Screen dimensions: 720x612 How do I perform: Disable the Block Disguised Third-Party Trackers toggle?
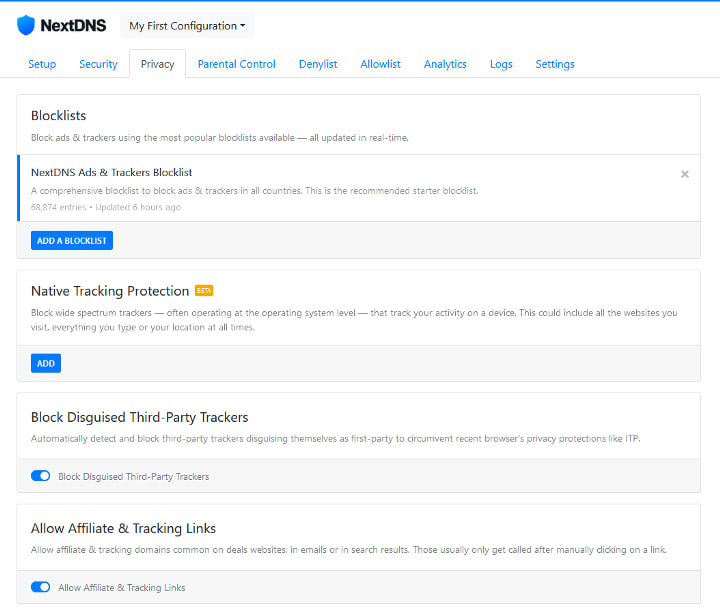tap(40, 476)
